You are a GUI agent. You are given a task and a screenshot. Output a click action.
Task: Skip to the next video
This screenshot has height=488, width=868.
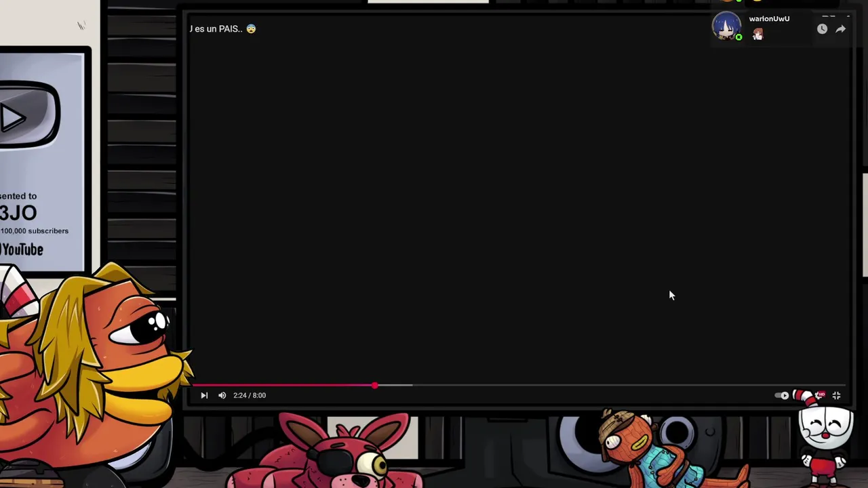(x=204, y=395)
